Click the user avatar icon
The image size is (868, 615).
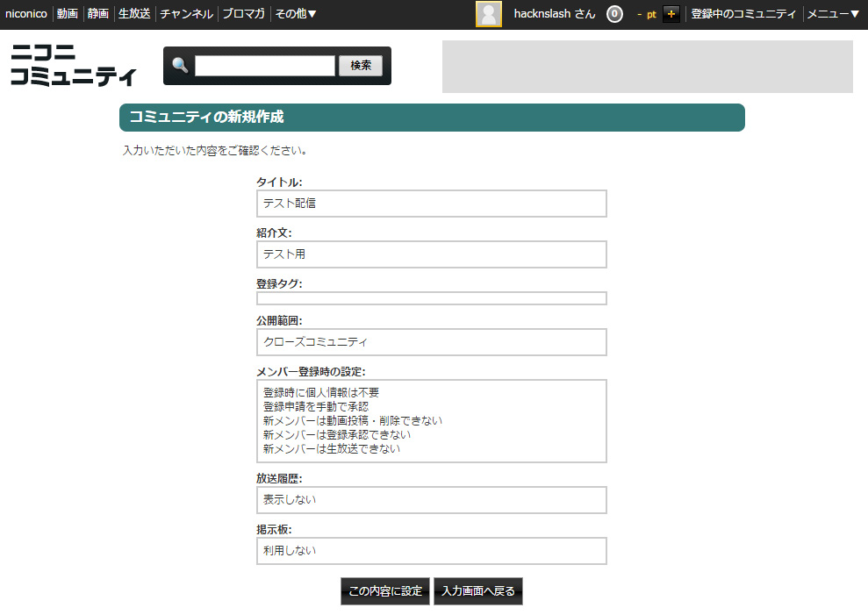(x=489, y=14)
